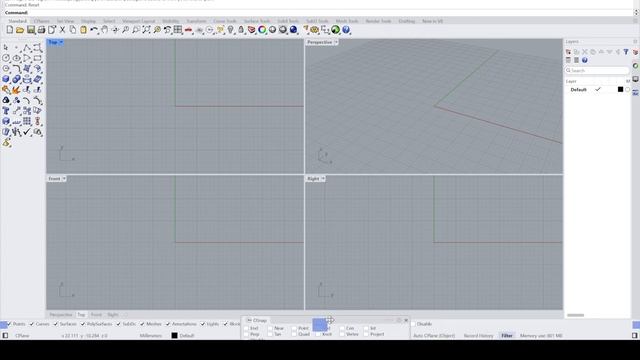Open Help with blue question icon in toolbar
The image size is (640, 360).
tap(346, 30)
